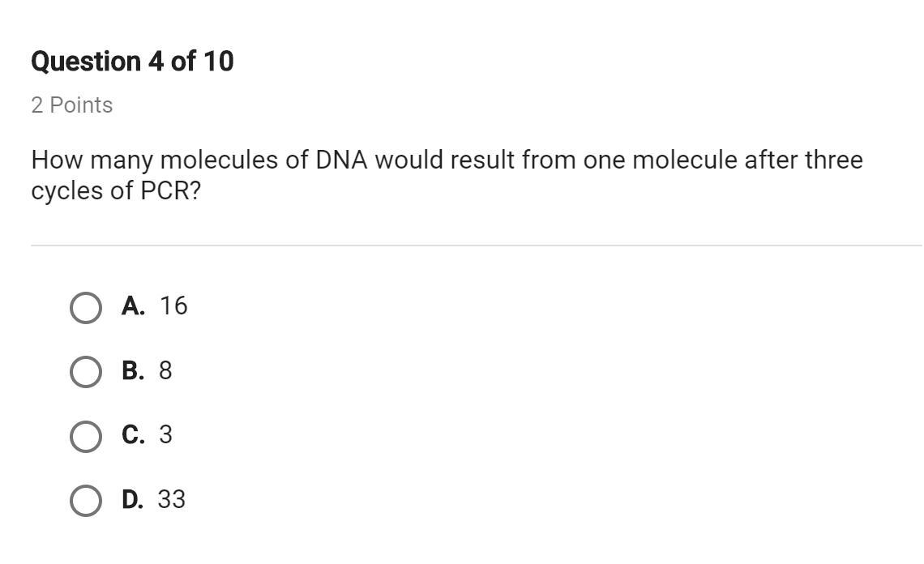This screenshot has width=924, height=564.
Task: Click the answer text "3"
Action: 165,435
